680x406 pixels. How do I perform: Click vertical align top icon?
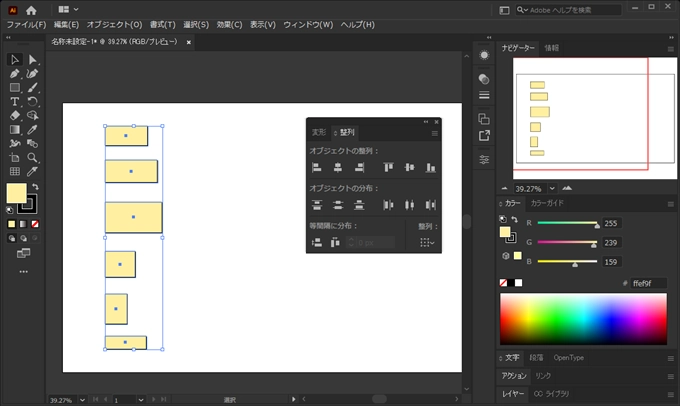coord(388,167)
